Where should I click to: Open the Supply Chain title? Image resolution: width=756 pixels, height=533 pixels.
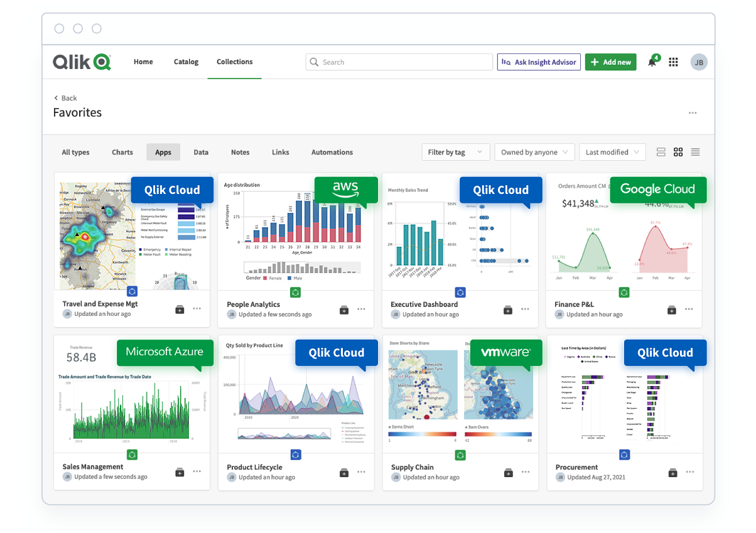coord(412,467)
